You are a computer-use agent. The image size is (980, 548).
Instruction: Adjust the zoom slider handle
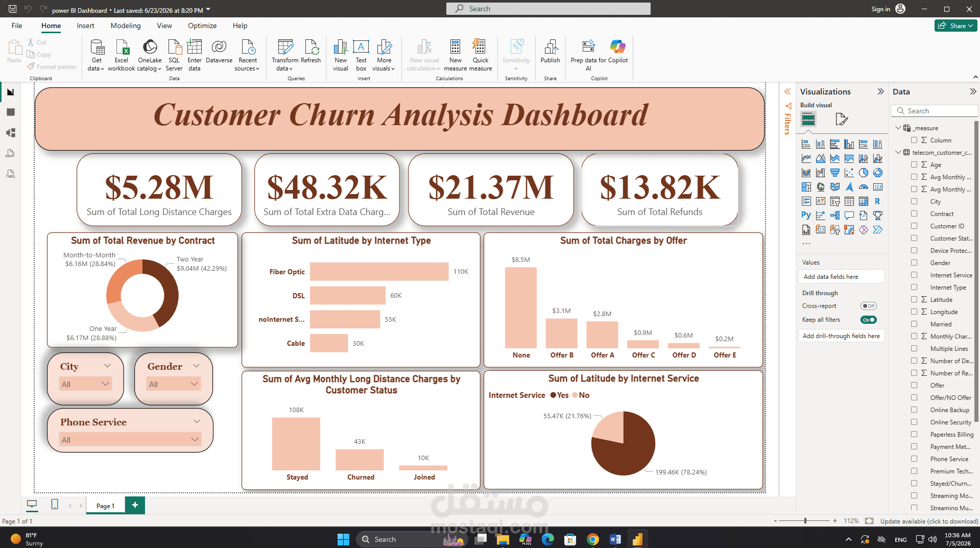tap(805, 521)
